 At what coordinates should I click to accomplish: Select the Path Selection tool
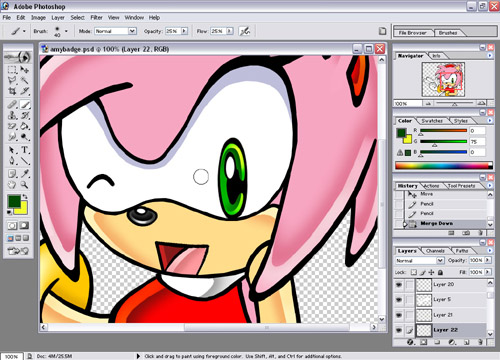pyautogui.click(x=12, y=150)
